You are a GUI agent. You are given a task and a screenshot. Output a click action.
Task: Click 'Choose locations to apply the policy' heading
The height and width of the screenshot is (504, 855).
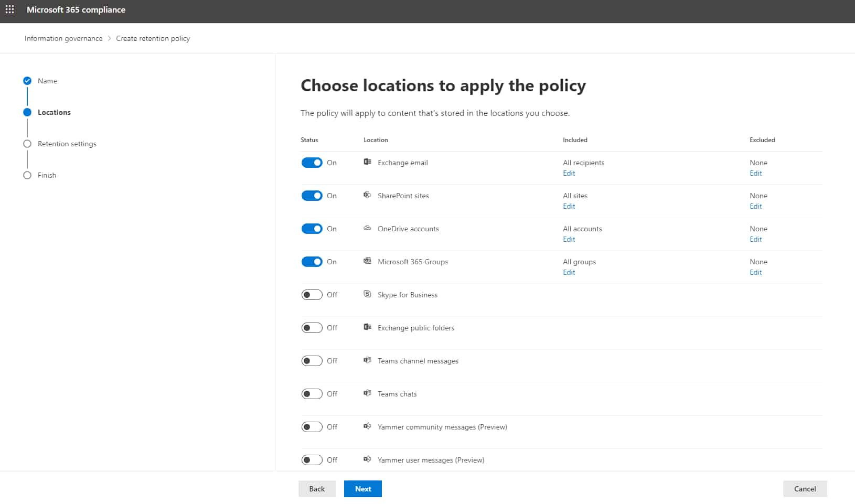click(x=443, y=85)
